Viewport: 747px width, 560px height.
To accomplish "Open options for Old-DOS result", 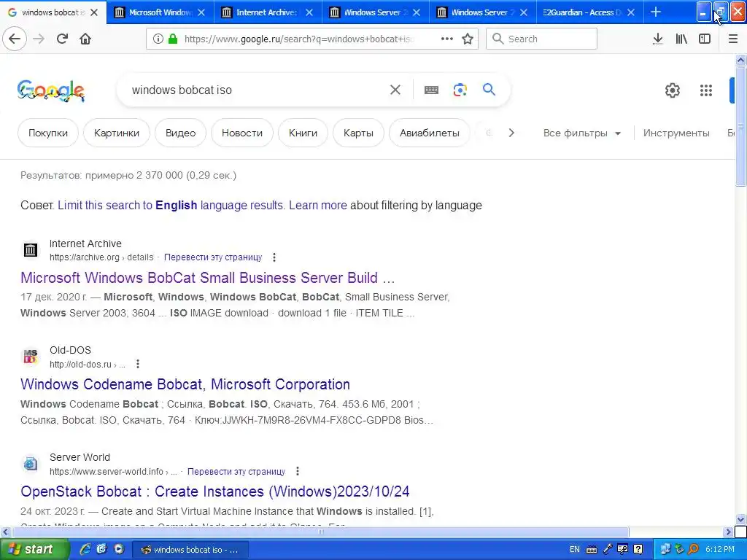I will point(138,364).
